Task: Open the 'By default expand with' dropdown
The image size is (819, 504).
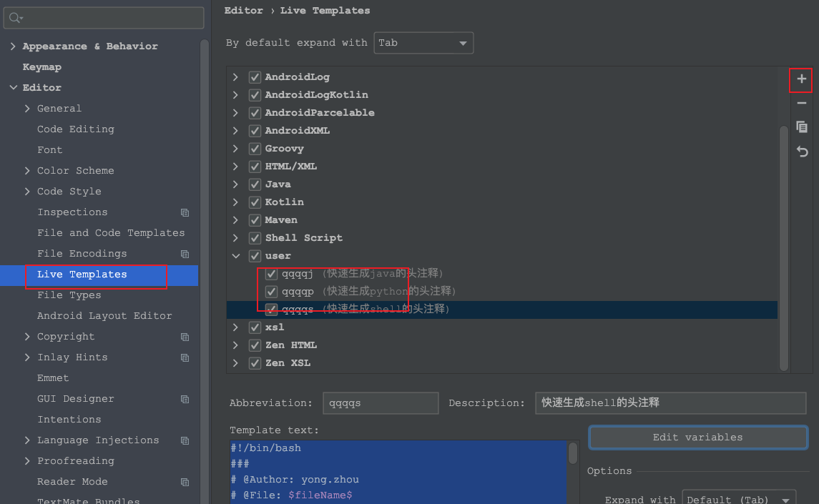Action: pos(423,43)
